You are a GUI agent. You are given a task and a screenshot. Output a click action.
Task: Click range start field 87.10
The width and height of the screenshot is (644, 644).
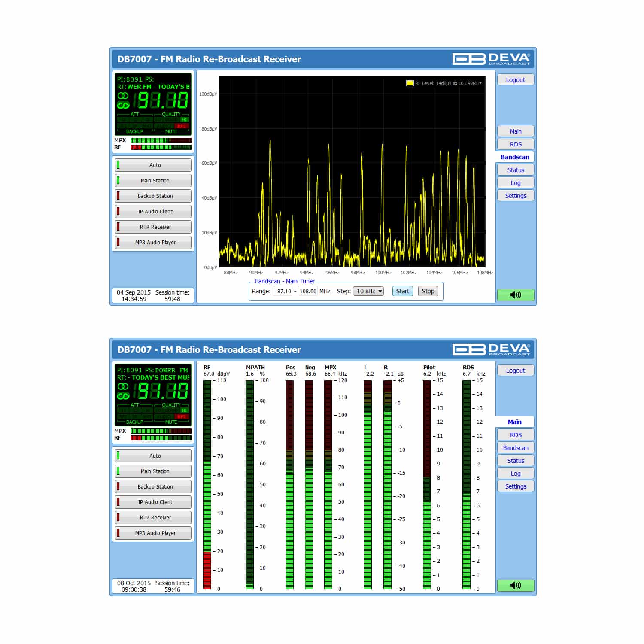[x=283, y=291]
